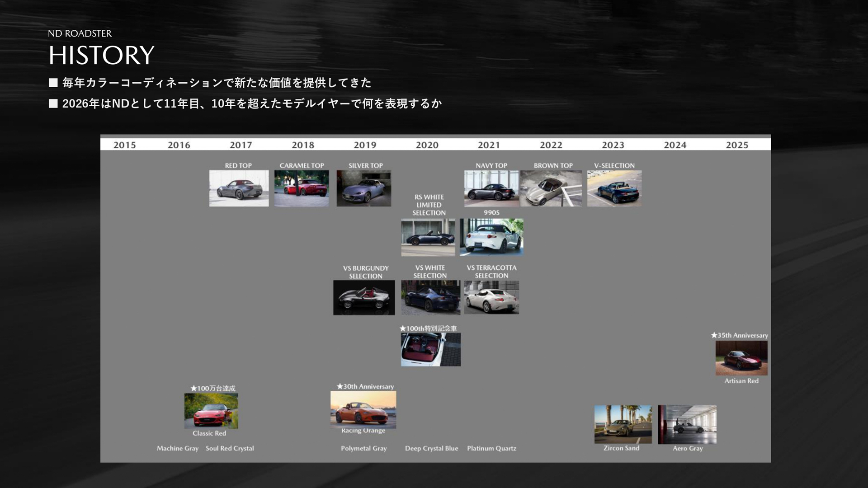Select the 2020 year marker
The height and width of the screenshot is (488, 868).
click(427, 145)
